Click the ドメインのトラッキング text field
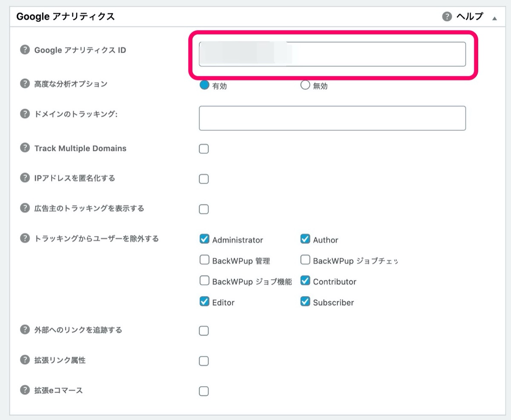The width and height of the screenshot is (511, 420). (x=332, y=118)
